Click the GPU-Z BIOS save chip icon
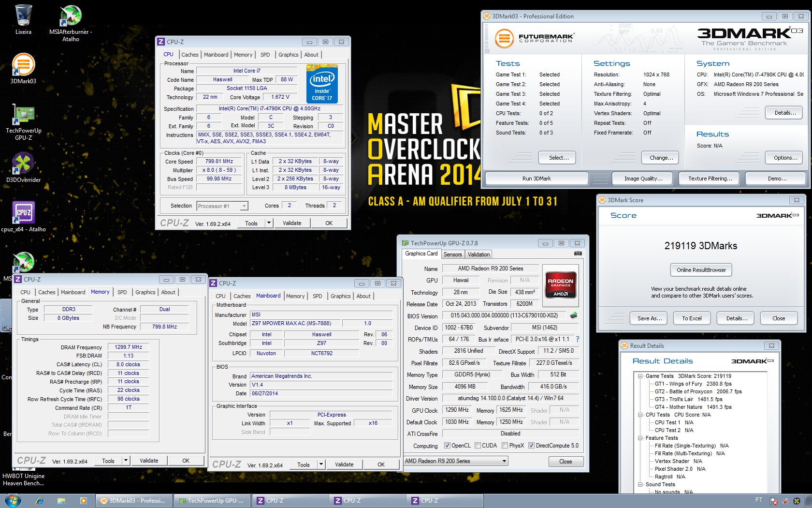Viewport: 812px width, 508px height. (x=574, y=315)
